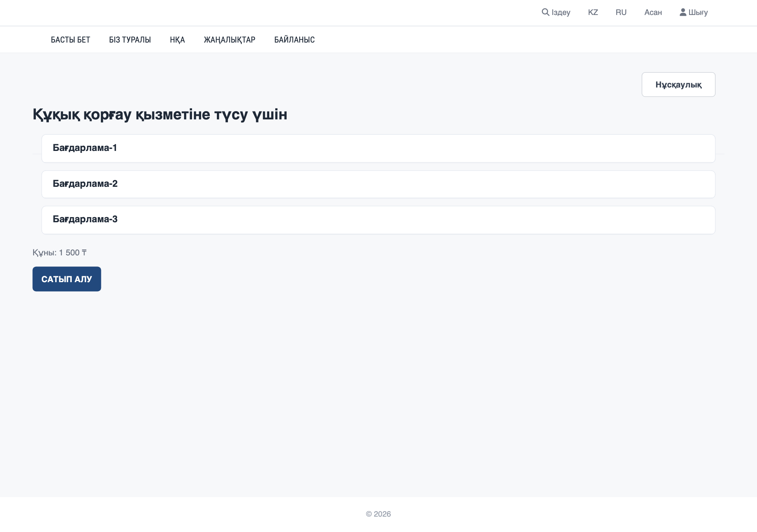Go to БАСТЫ БЕТ menu item
The image size is (757, 532).
click(71, 40)
